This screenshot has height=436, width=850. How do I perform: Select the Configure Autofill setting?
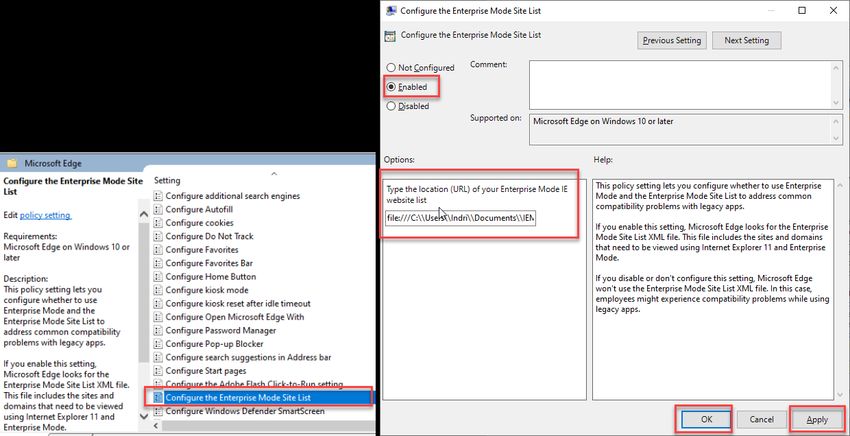pyautogui.click(x=199, y=209)
